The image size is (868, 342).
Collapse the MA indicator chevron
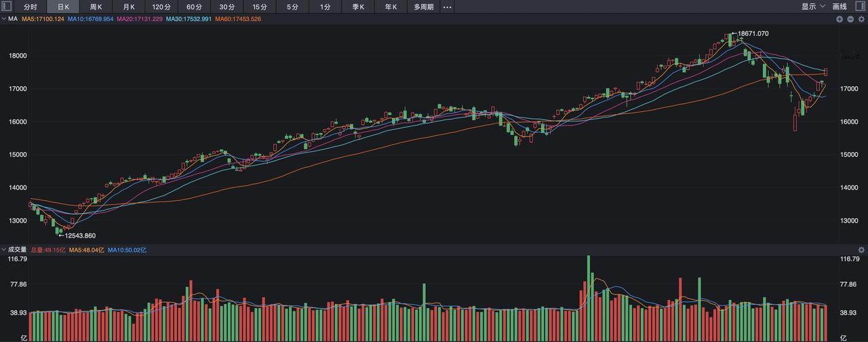3,19
